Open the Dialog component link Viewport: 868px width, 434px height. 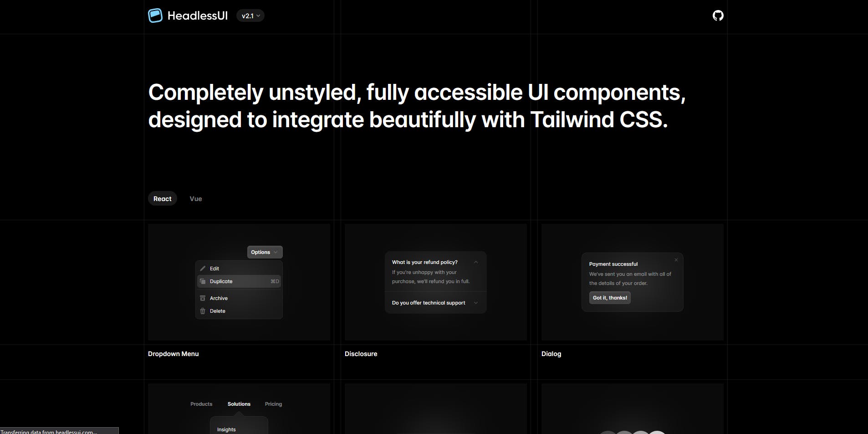(x=551, y=354)
